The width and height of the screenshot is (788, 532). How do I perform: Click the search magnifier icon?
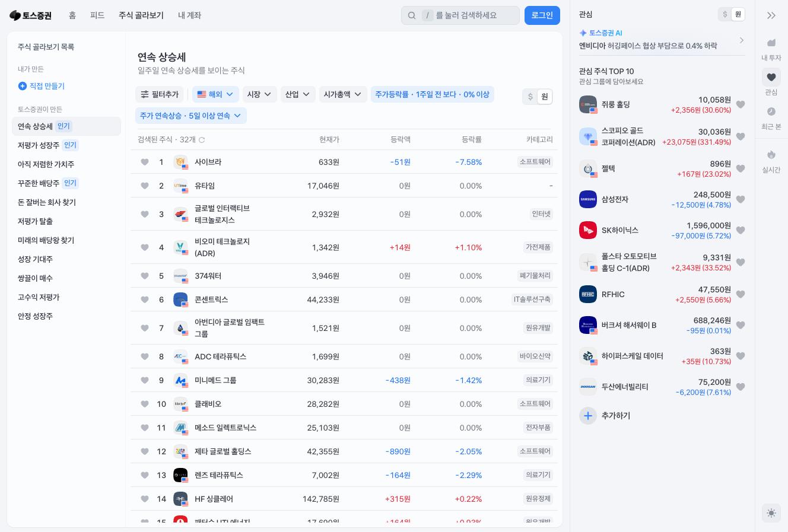[x=412, y=15]
